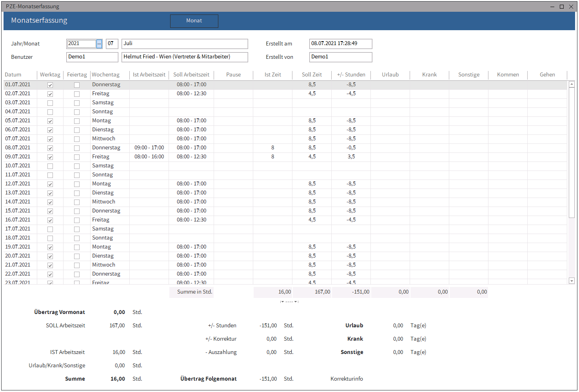Click the Helmut Fried user name field

point(185,57)
